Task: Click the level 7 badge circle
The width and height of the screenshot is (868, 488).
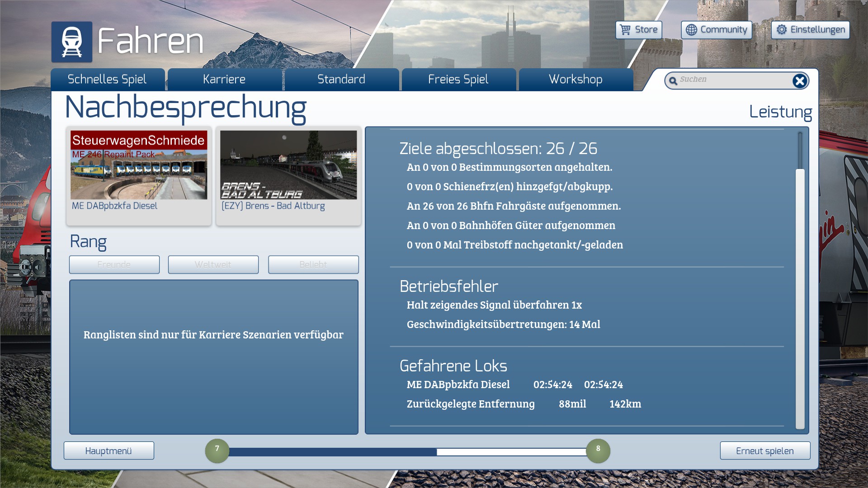Action: tap(217, 450)
